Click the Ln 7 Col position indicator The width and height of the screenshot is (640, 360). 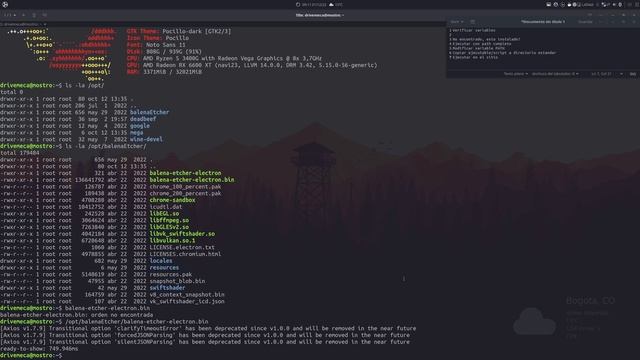(x=601, y=74)
